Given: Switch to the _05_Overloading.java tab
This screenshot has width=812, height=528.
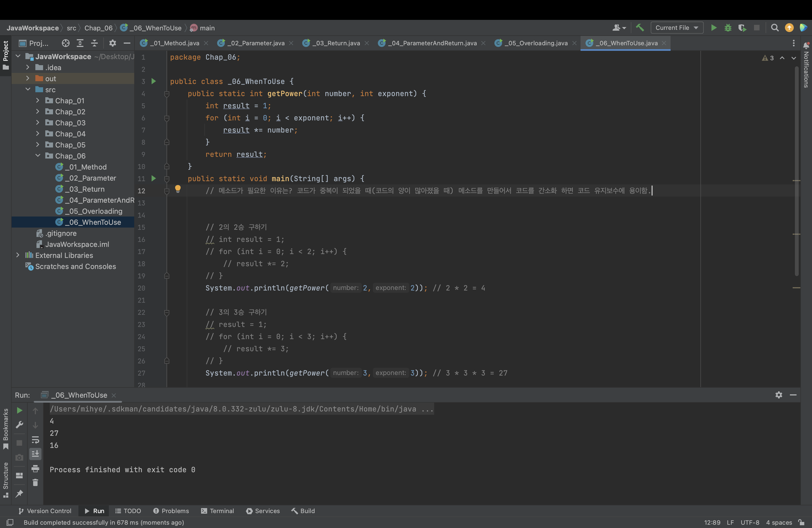Looking at the screenshot, I should (x=536, y=43).
